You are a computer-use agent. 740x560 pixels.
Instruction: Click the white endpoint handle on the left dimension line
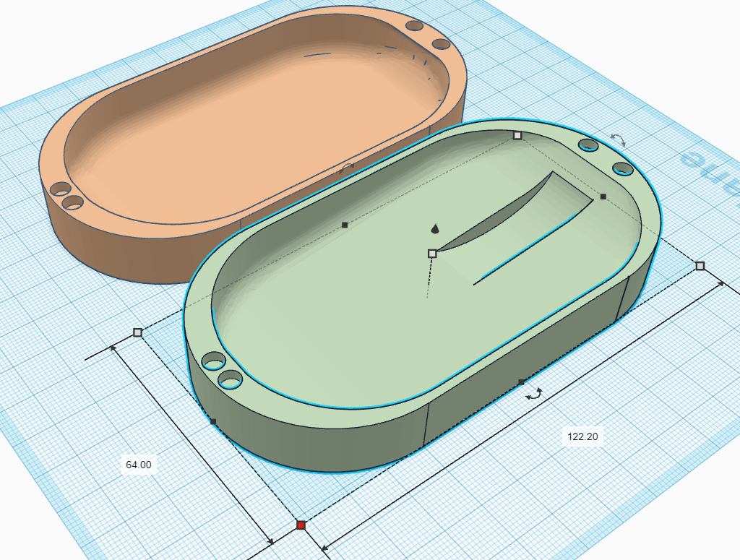click(x=137, y=332)
